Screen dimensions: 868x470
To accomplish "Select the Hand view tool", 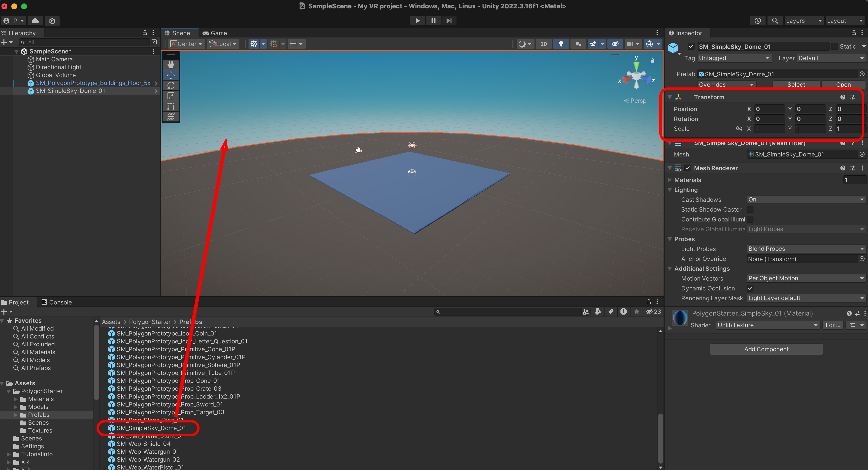I will (x=171, y=64).
